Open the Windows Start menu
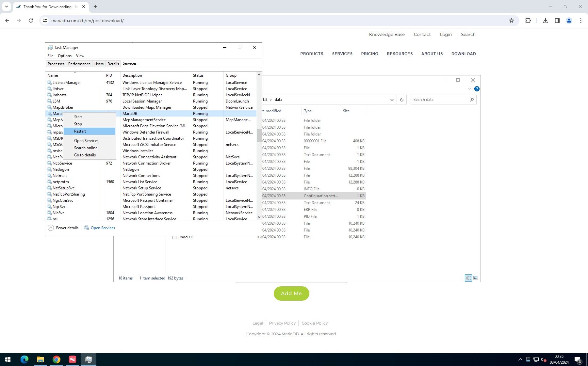588x366 pixels. 8,359
